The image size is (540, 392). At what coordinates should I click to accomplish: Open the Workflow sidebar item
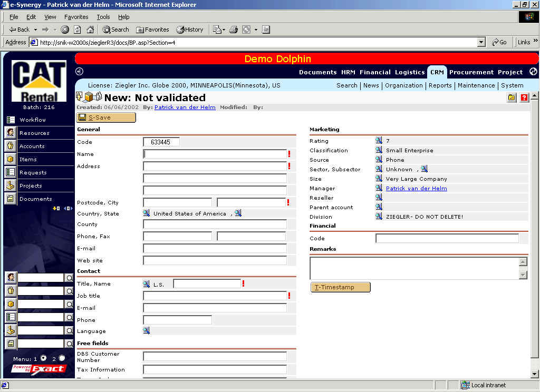pyautogui.click(x=33, y=120)
